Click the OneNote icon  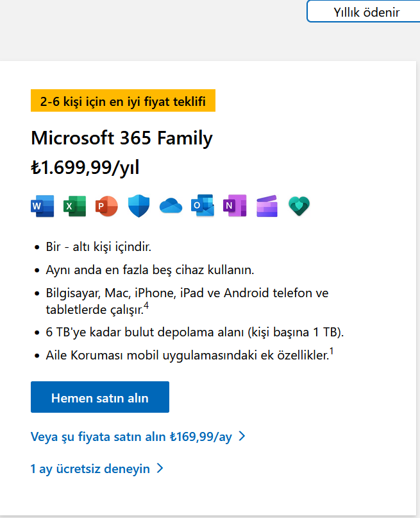click(235, 206)
